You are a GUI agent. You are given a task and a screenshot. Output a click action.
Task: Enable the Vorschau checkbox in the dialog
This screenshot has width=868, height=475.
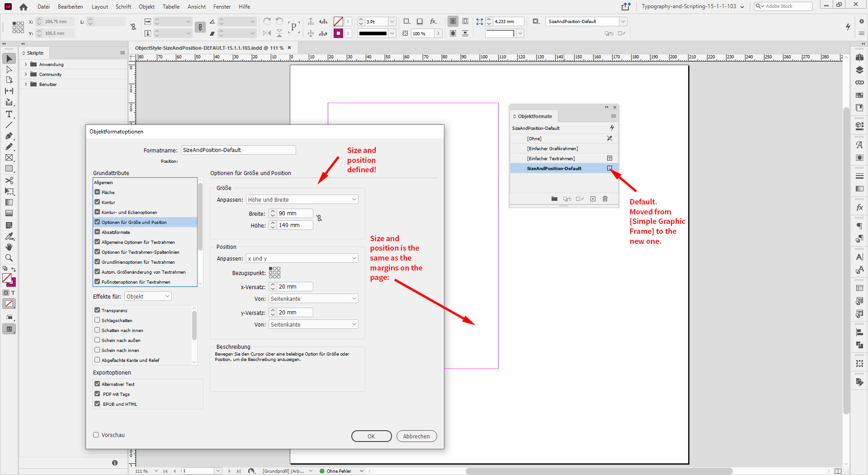click(x=96, y=435)
